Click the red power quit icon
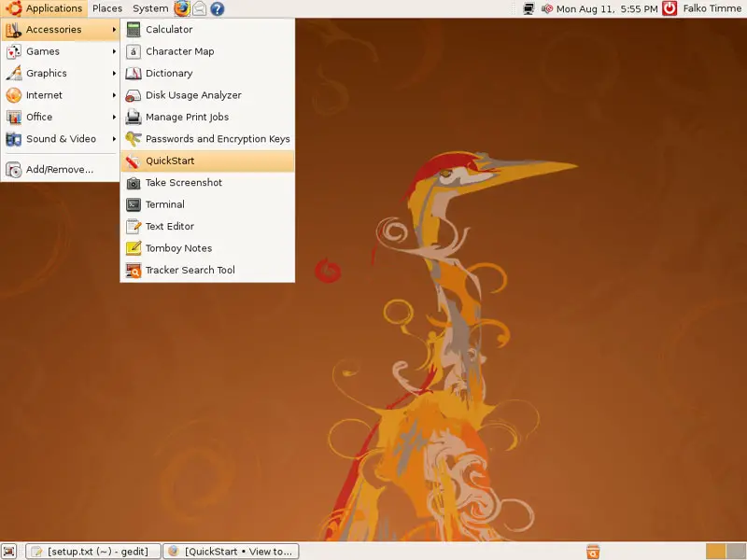 [669, 8]
